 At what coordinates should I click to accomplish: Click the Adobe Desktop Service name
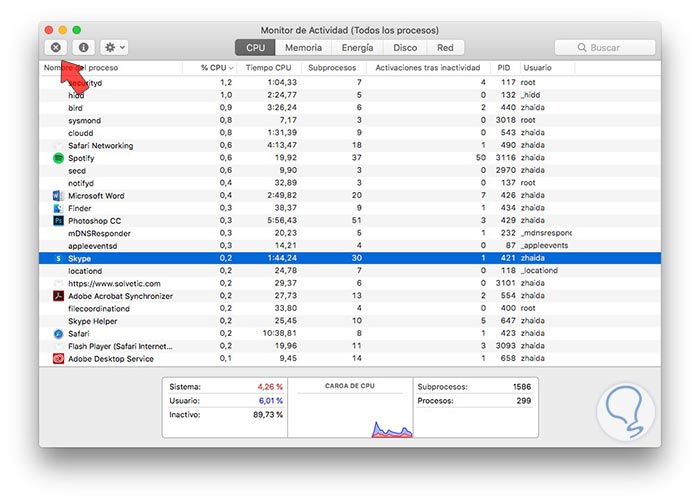click(111, 358)
